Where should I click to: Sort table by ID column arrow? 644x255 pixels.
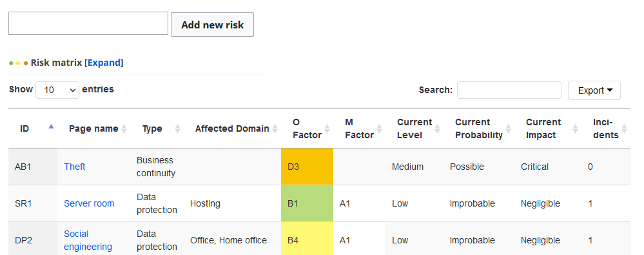[51, 127]
